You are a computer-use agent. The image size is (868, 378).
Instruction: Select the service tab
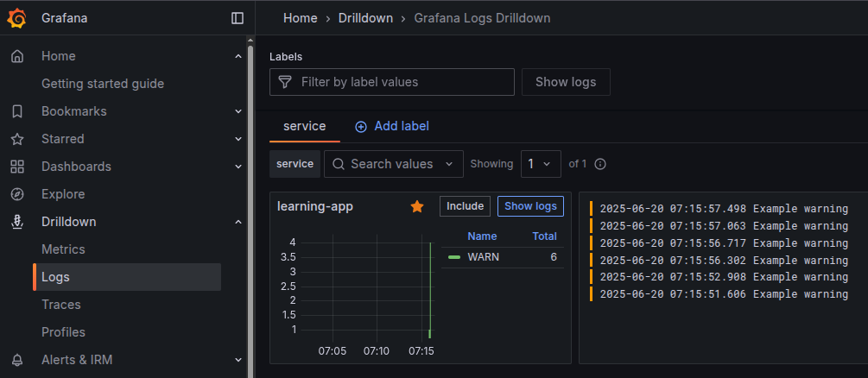305,127
